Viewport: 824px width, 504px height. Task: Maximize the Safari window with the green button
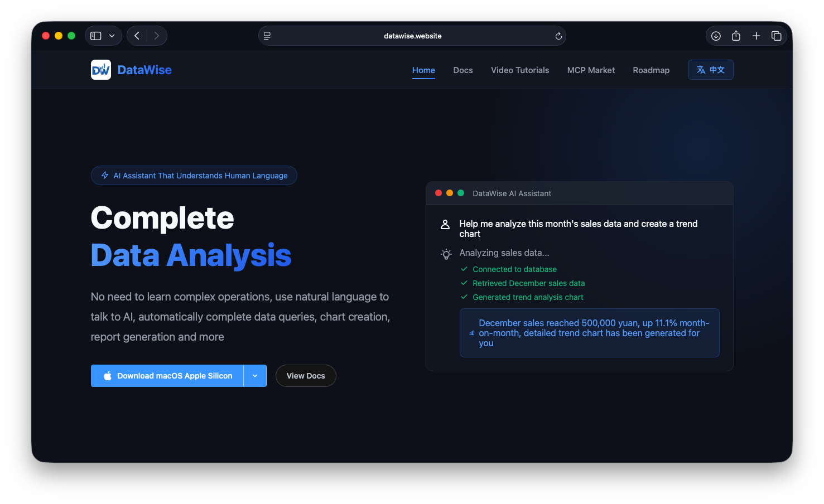71,36
